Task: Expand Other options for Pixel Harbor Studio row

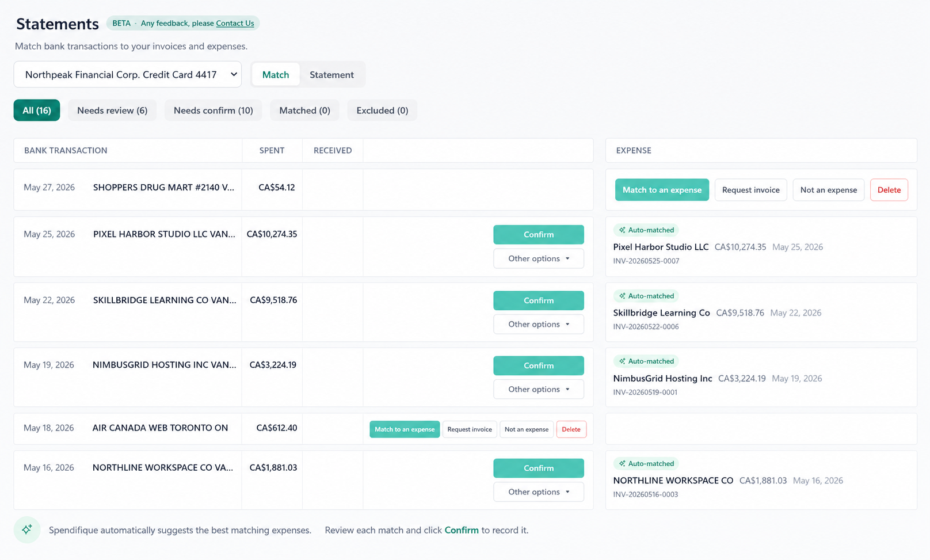Action: (539, 258)
